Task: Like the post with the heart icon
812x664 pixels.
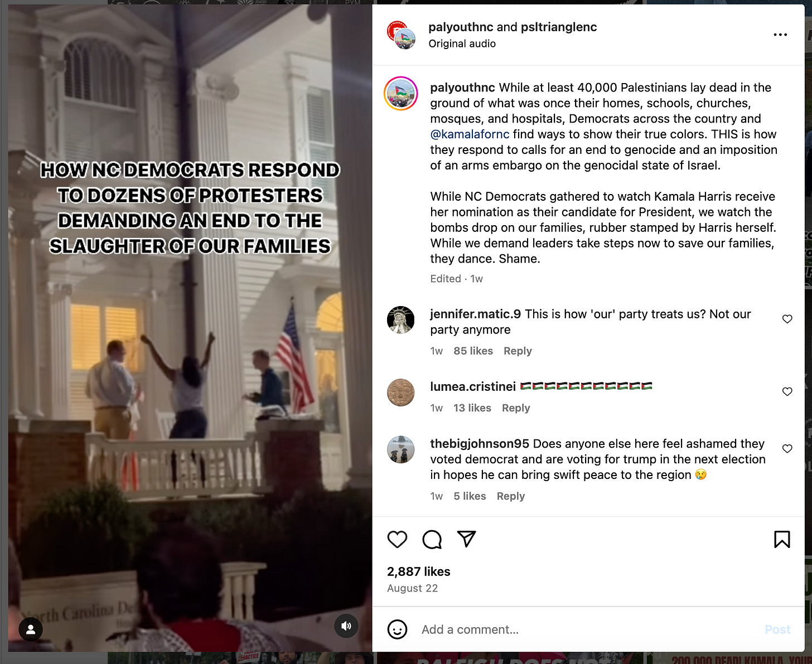Action: click(397, 539)
